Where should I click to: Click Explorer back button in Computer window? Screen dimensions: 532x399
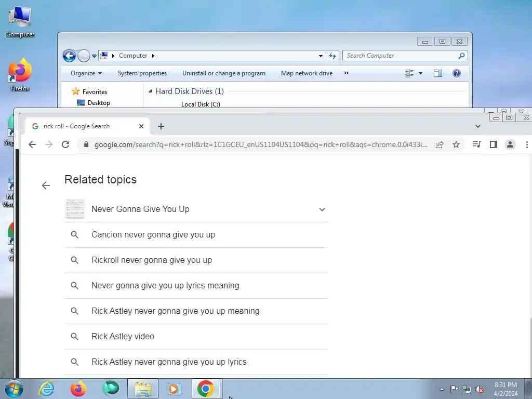pyautogui.click(x=69, y=56)
